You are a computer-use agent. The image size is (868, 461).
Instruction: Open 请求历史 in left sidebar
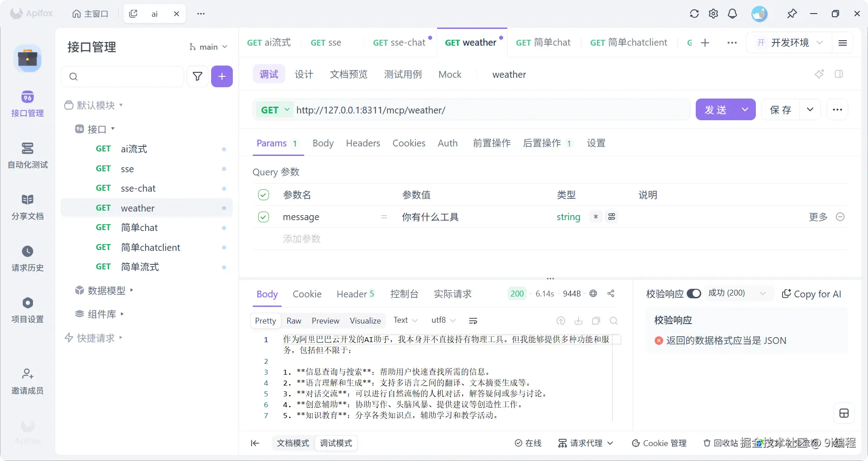coord(28,259)
